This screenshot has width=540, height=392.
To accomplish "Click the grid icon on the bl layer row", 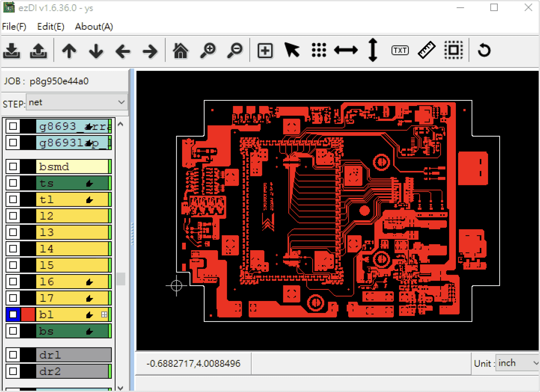I will (104, 314).
